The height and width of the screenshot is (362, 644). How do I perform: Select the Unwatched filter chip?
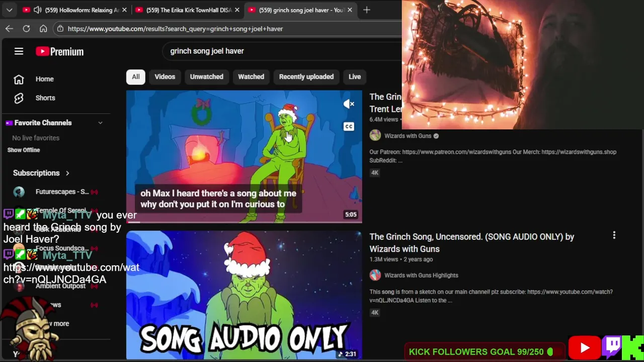click(x=206, y=76)
